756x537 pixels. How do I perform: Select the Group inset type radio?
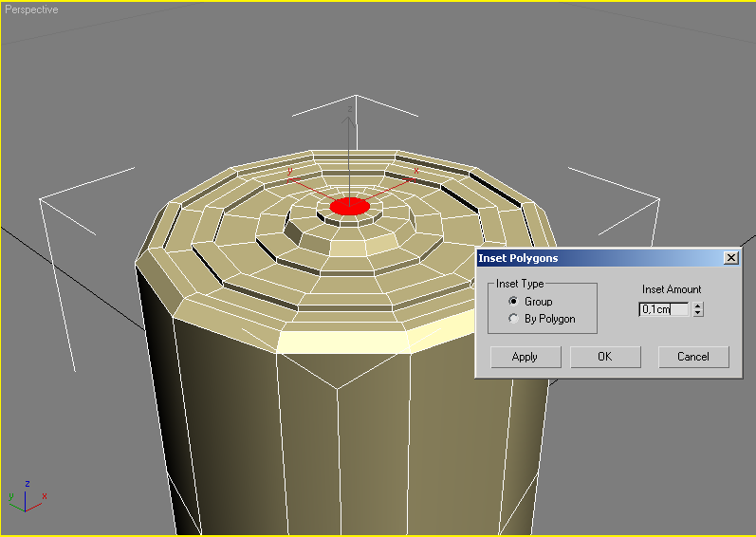point(513,302)
